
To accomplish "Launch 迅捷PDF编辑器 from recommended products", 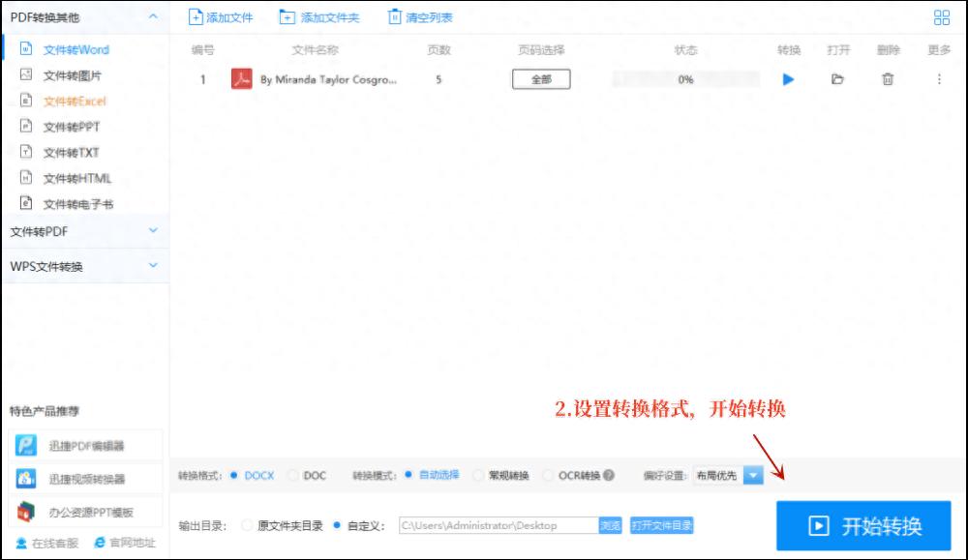I will [83, 445].
